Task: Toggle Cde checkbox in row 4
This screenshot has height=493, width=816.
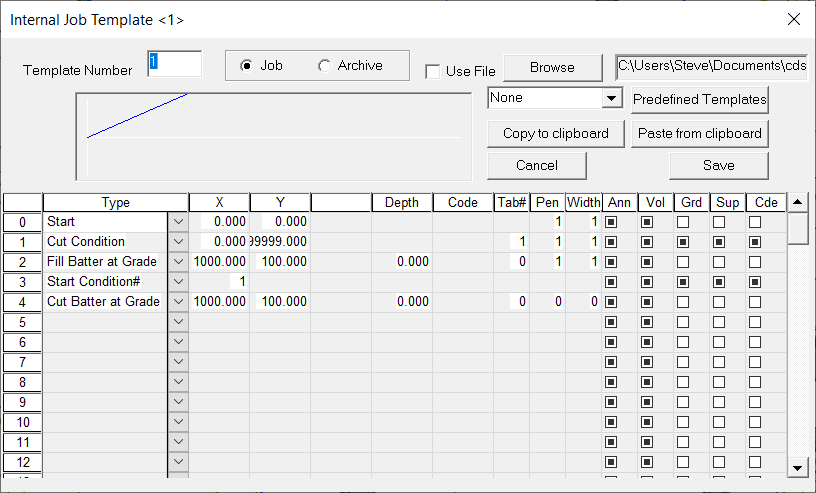Action: pos(755,301)
